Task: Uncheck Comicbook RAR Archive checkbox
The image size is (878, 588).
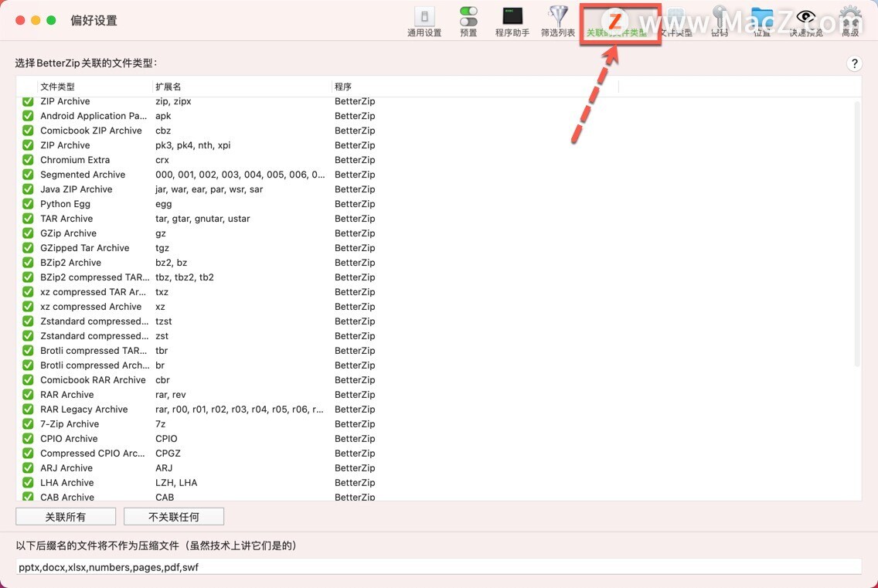Action: (28, 379)
